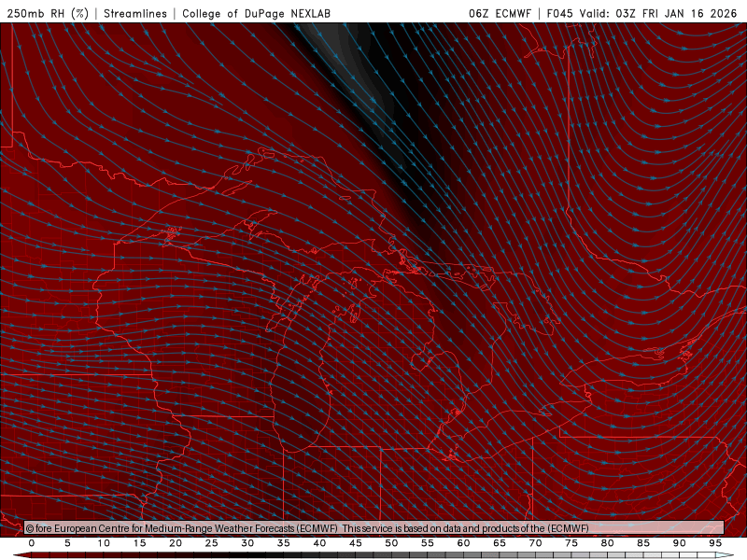Click the colorbar label "20"

click(176, 543)
